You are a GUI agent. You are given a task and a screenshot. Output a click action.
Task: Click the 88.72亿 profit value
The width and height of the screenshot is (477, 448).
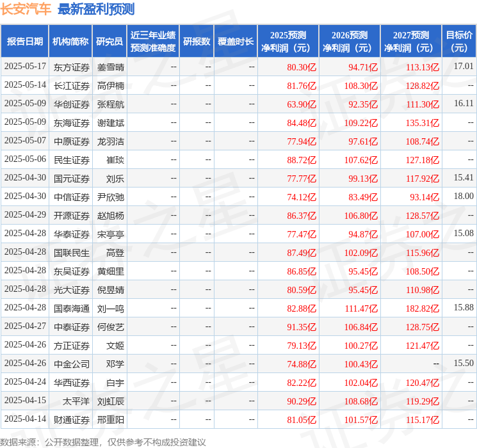click(x=302, y=160)
